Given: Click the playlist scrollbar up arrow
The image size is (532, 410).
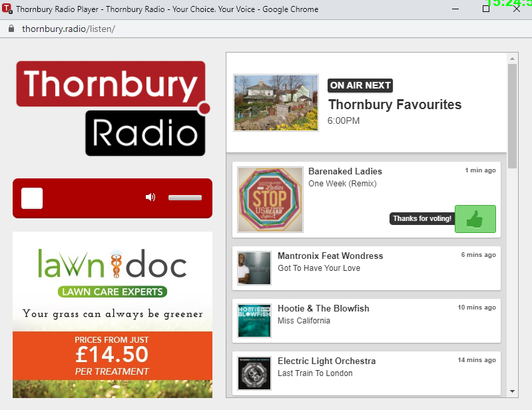Looking at the screenshot, I should coord(512,59).
